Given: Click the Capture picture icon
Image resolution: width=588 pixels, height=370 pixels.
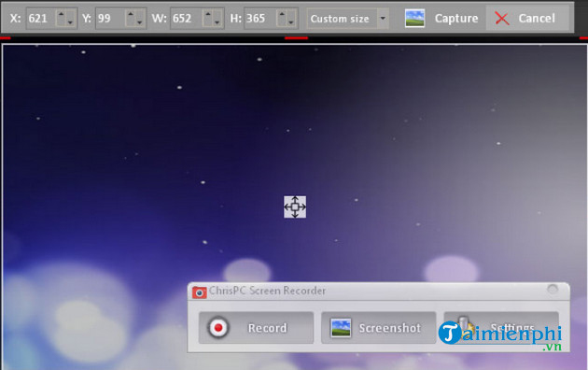Looking at the screenshot, I should pos(414,19).
